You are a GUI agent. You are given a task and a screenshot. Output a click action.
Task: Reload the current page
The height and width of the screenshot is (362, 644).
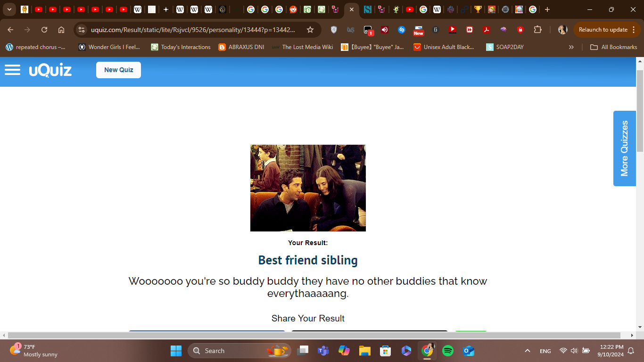[44, 30]
